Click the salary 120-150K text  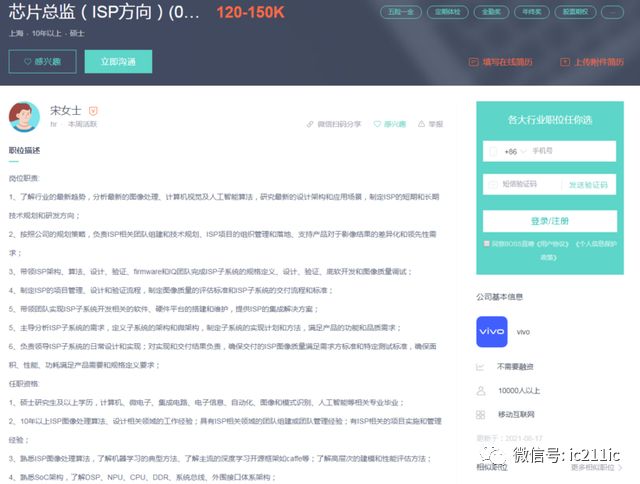pos(250,12)
